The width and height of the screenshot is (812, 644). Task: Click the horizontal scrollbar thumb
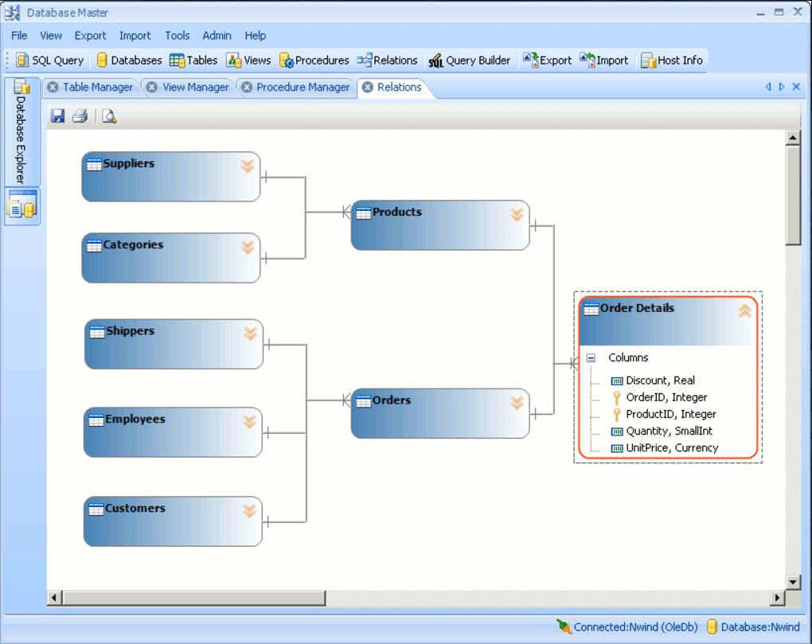point(193,598)
